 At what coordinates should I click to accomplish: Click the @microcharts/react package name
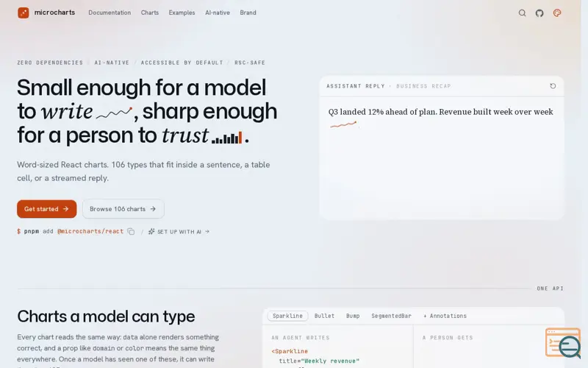tap(90, 231)
